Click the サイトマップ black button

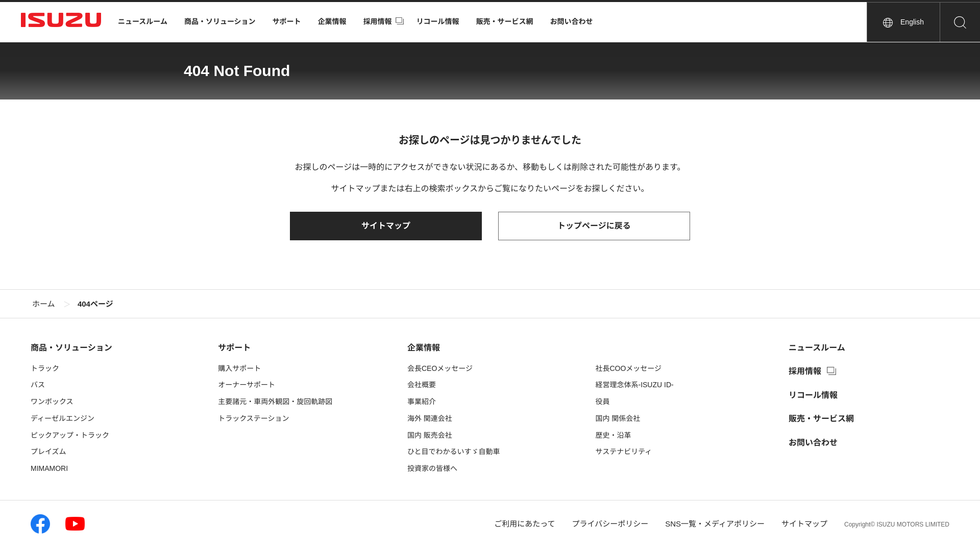(x=386, y=226)
